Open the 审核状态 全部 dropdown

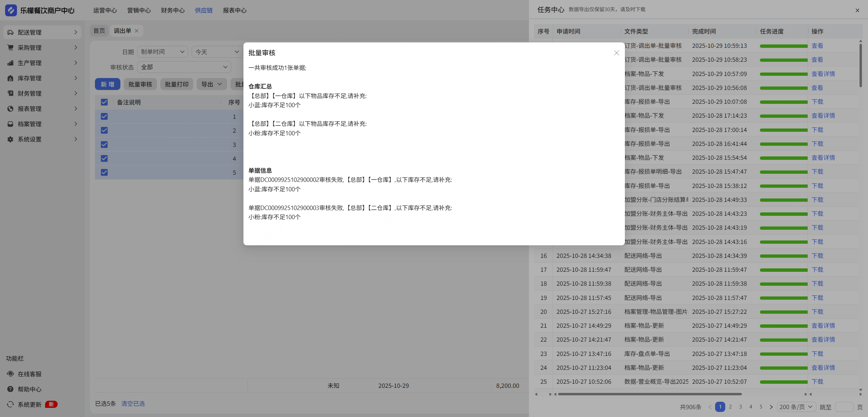coord(184,67)
